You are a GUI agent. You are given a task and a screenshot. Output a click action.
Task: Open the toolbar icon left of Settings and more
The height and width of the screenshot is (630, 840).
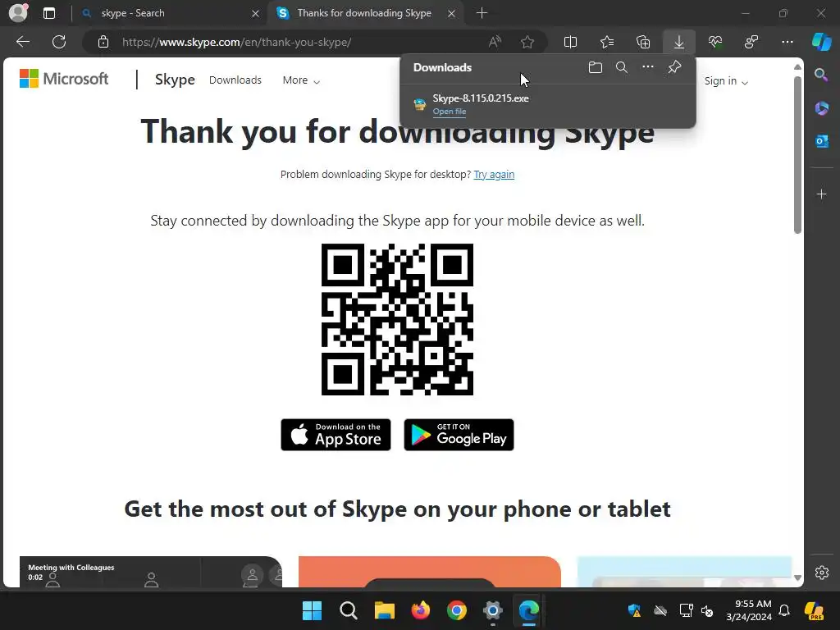point(751,42)
